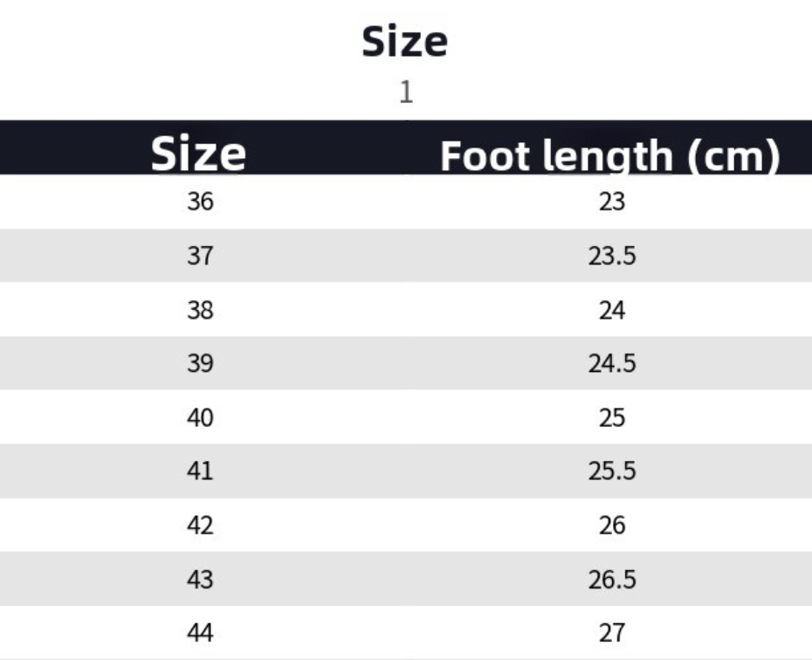Select the 23.5 foot length value
This screenshot has width=812, height=660.
click(x=612, y=256)
